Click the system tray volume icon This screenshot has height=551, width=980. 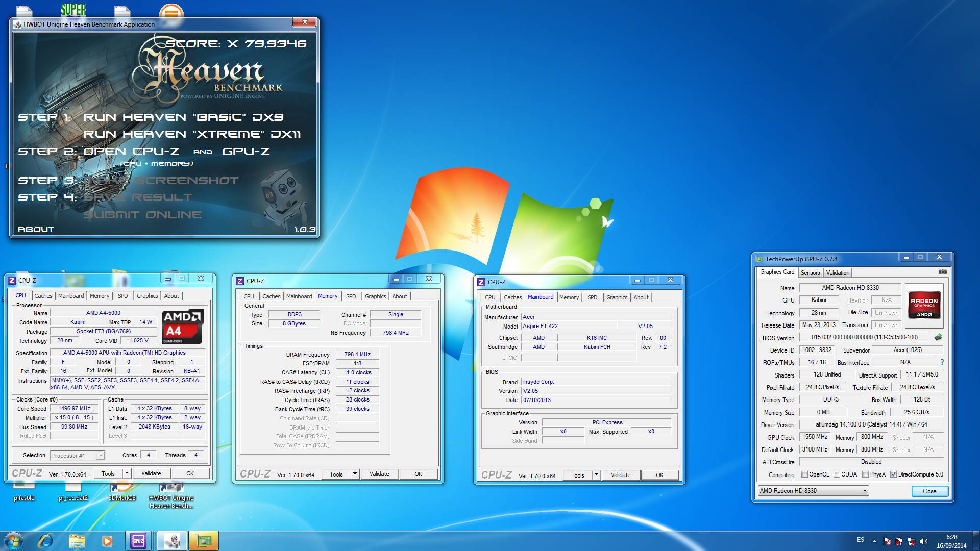(x=924, y=541)
